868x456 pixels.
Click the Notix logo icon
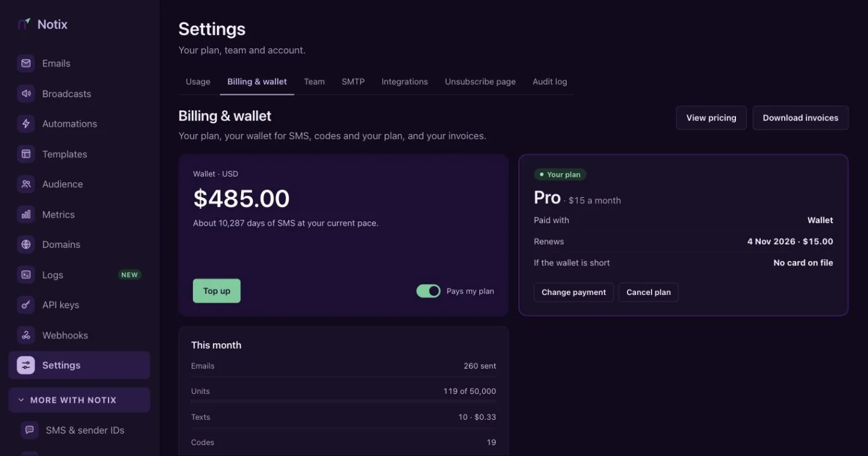pyautogui.click(x=24, y=24)
